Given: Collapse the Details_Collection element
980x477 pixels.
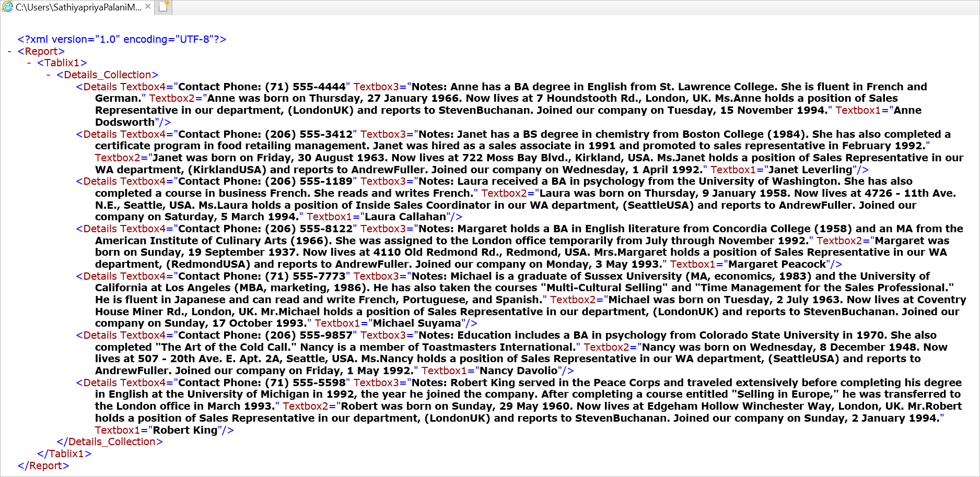Looking at the screenshot, I should click(x=47, y=75).
